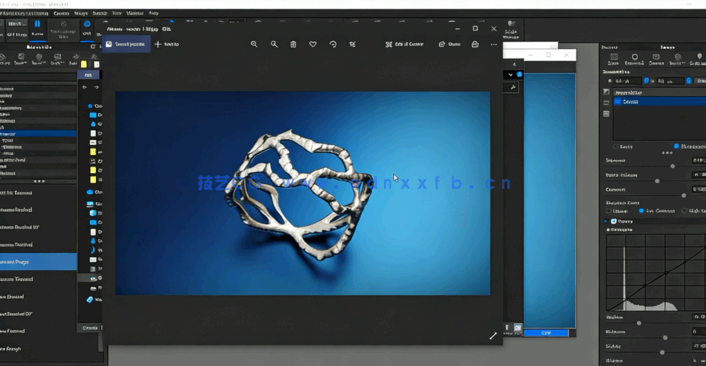Screen dimensions: 706x366
Task: Open the chevron dropdown in the middle background window
Action: (x=510, y=75)
